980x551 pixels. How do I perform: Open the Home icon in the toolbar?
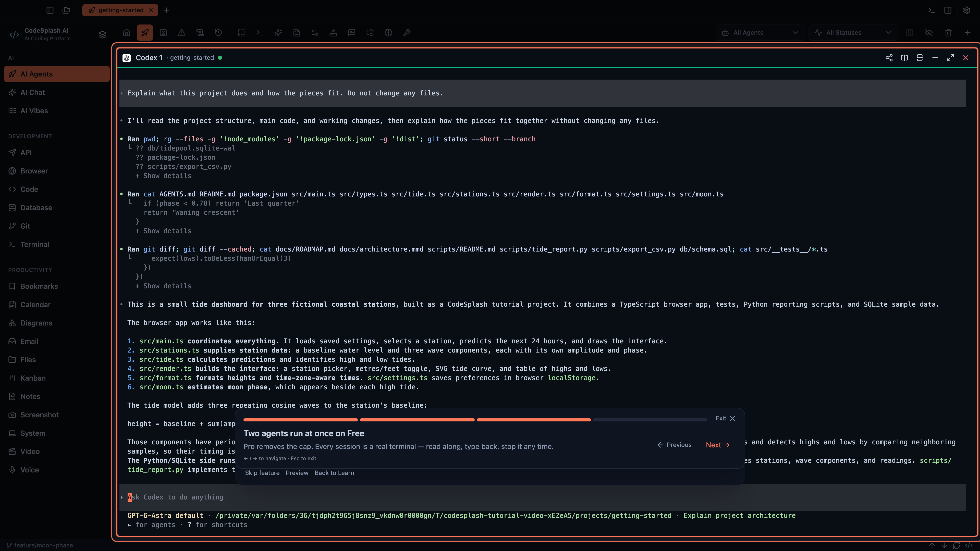pyautogui.click(x=127, y=33)
